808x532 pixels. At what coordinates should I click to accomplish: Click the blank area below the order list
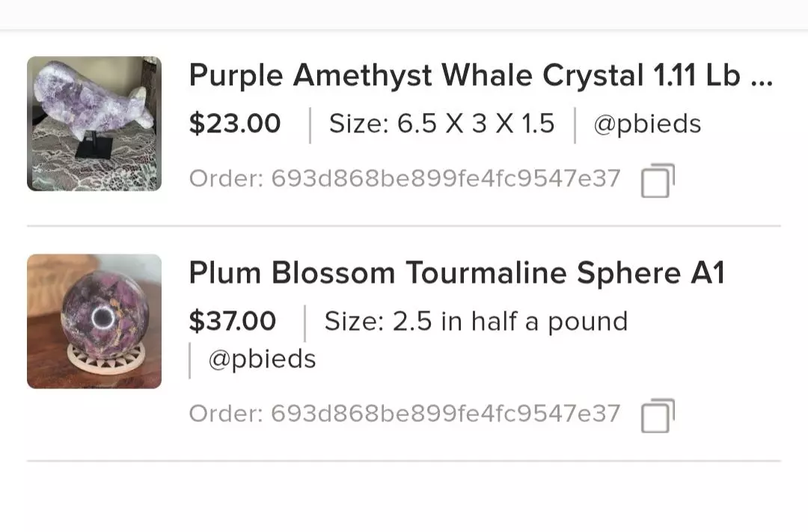[x=404, y=498]
